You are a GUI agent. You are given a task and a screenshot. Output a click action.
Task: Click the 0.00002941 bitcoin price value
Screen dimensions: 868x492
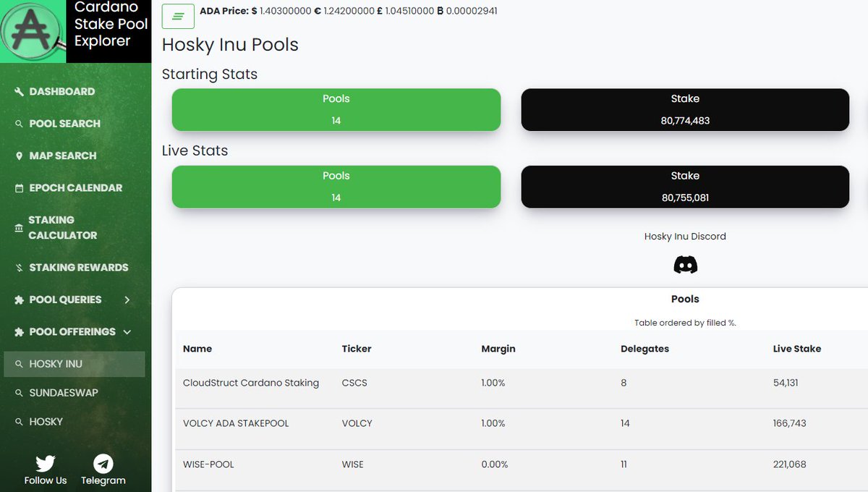click(473, 11)
